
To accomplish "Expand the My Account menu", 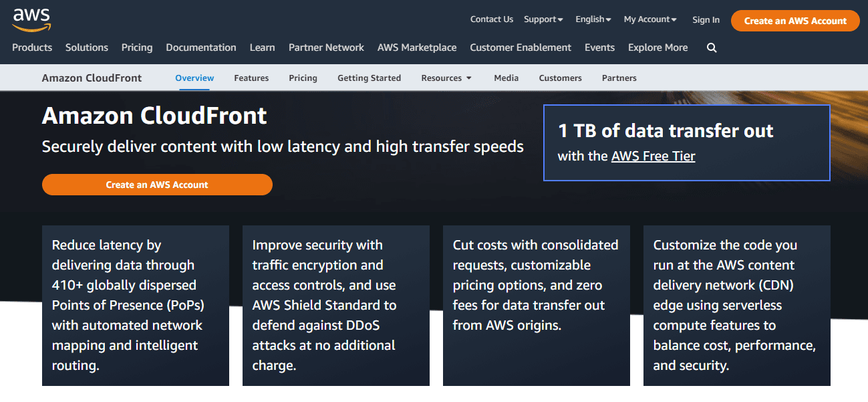I will 649,19.
